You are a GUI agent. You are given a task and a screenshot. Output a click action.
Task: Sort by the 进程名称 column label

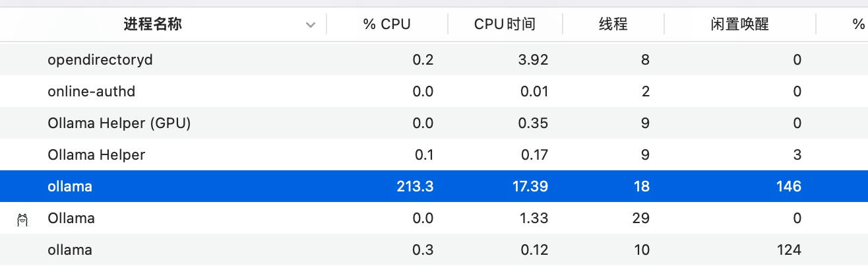(x=152, y=25)
